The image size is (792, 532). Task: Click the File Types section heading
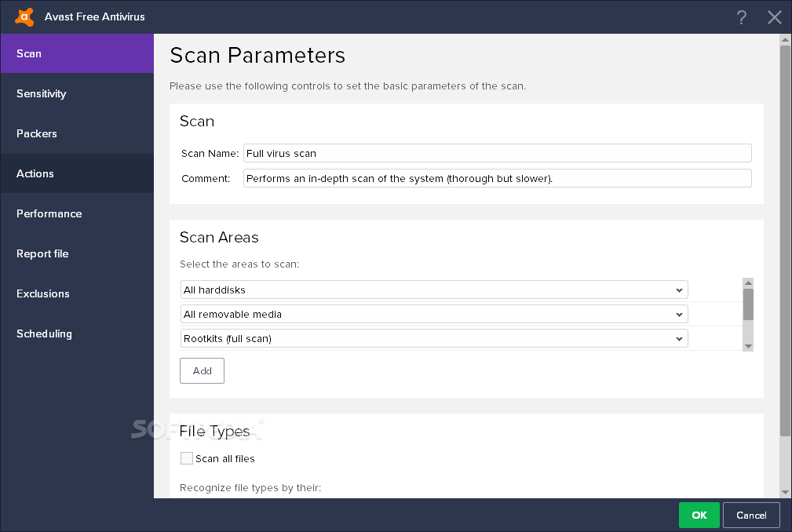point(214,431)
